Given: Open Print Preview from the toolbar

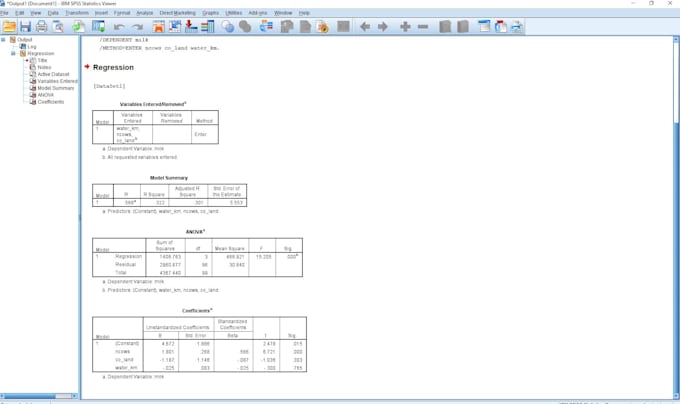Looking at the screenshot, I should (x=58, y=26).
